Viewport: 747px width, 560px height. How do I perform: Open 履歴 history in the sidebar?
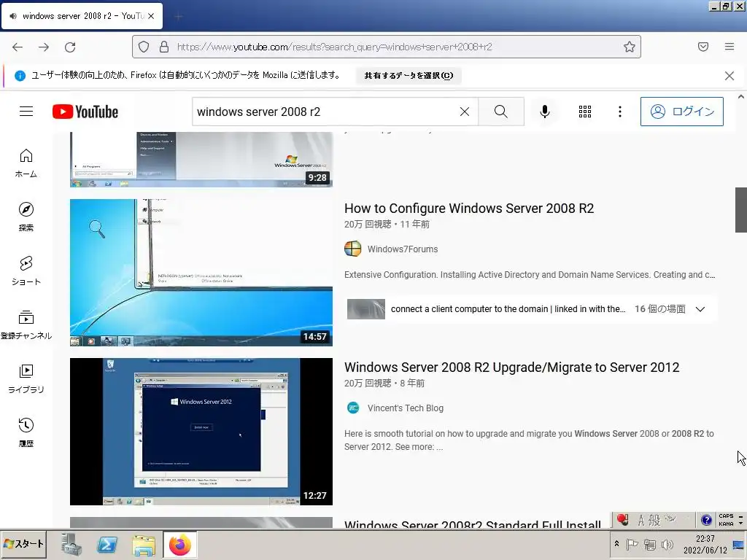pos(26,432)
